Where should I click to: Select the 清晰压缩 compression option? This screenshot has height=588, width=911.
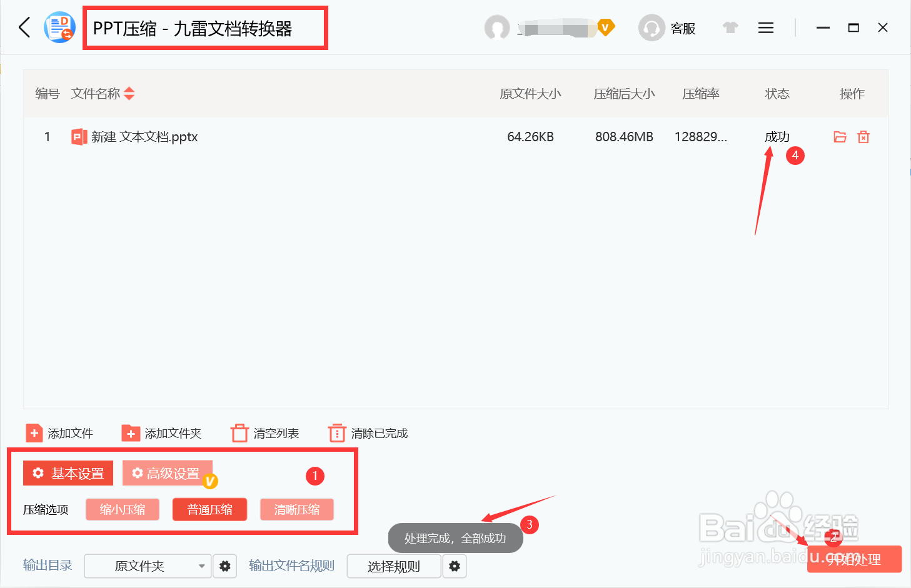click(297, 509)
